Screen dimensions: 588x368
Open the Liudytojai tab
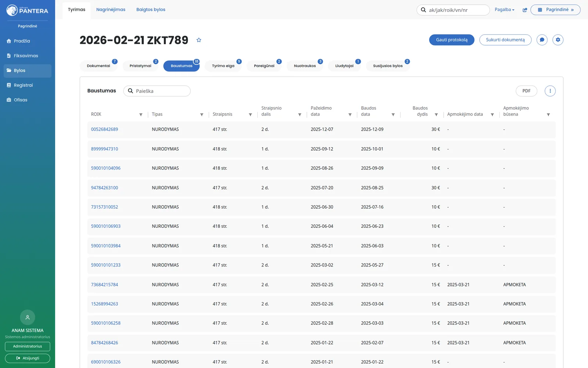344,66
